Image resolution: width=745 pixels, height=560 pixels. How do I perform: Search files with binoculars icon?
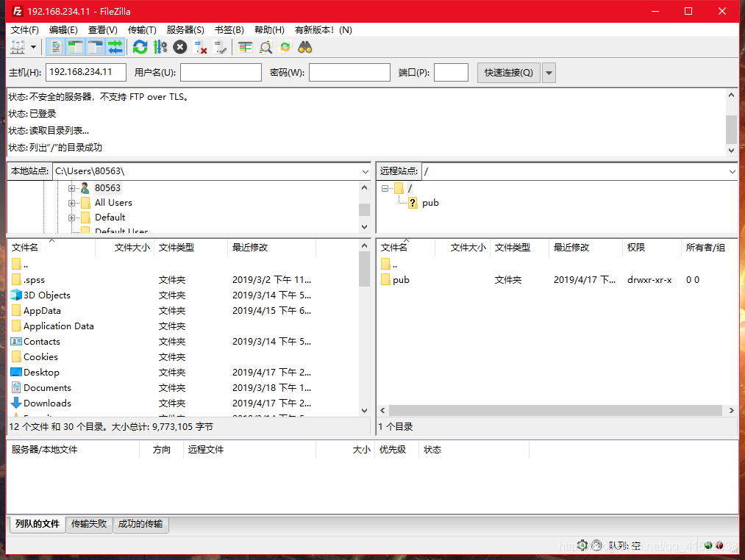[305, 47]
